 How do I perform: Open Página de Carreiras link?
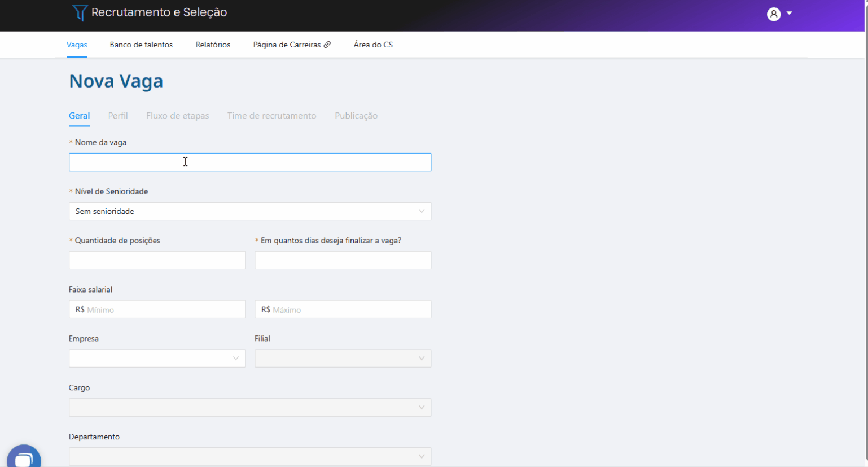coord(287,45)
